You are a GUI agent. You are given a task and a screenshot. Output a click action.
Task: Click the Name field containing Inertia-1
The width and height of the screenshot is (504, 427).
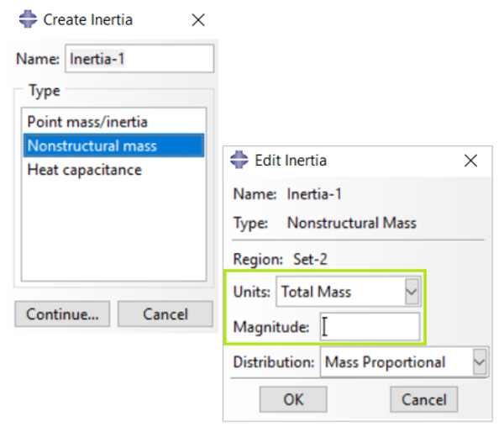pos(139,59)
